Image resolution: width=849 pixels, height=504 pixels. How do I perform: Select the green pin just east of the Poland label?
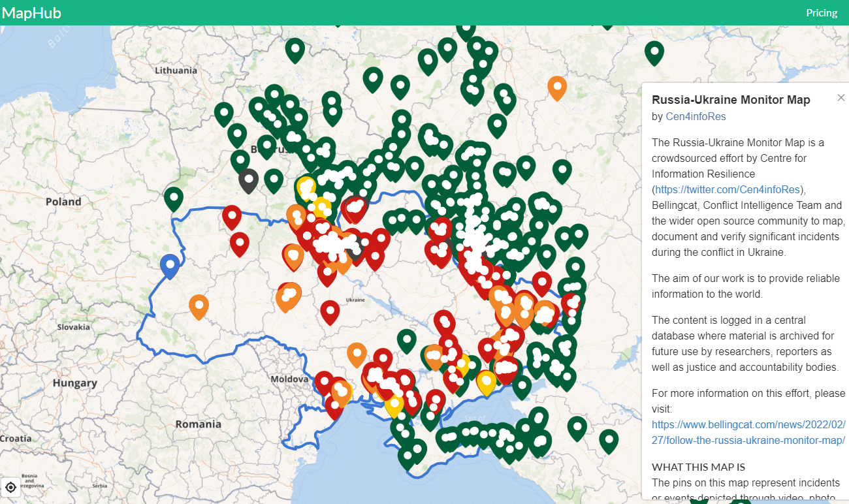point(173,199)
